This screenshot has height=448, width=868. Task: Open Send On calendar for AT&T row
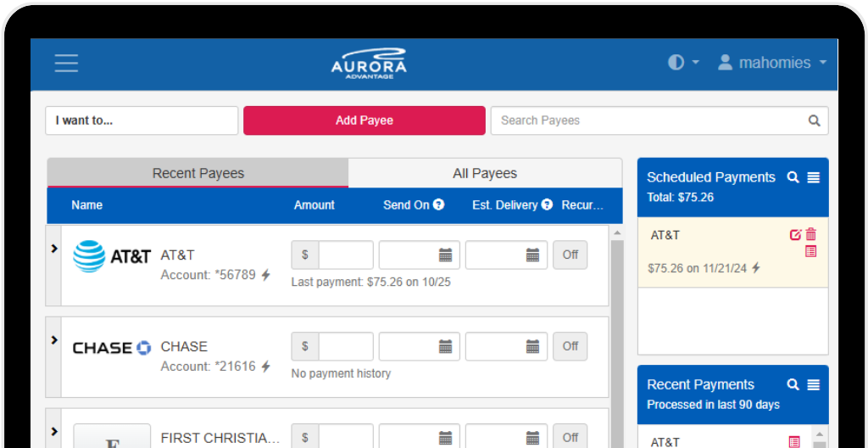[445, 255]
